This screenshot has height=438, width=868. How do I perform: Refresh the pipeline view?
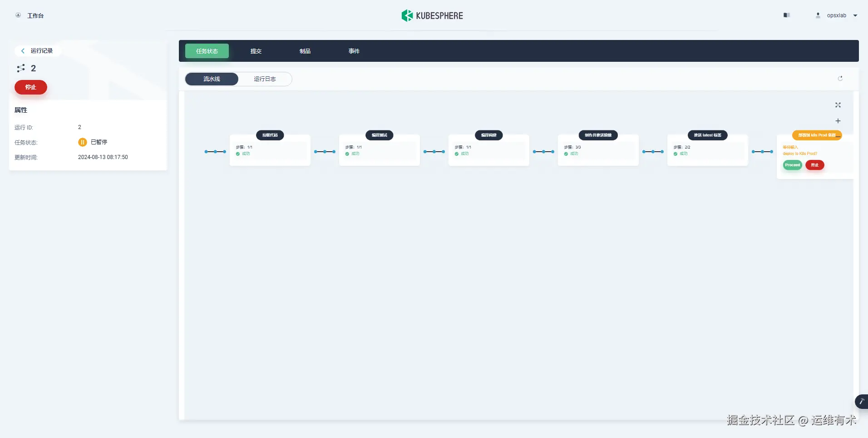tap(840, 79)
